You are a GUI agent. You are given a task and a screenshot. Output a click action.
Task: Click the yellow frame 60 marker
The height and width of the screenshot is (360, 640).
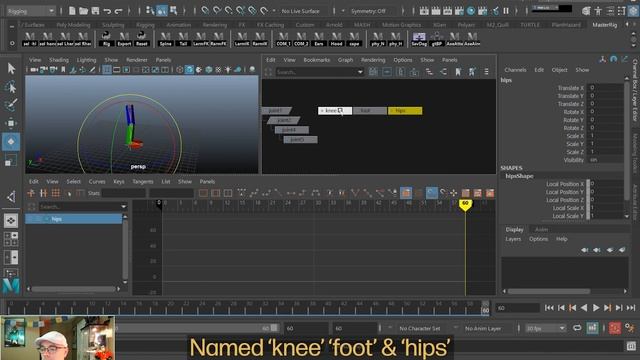465,204
